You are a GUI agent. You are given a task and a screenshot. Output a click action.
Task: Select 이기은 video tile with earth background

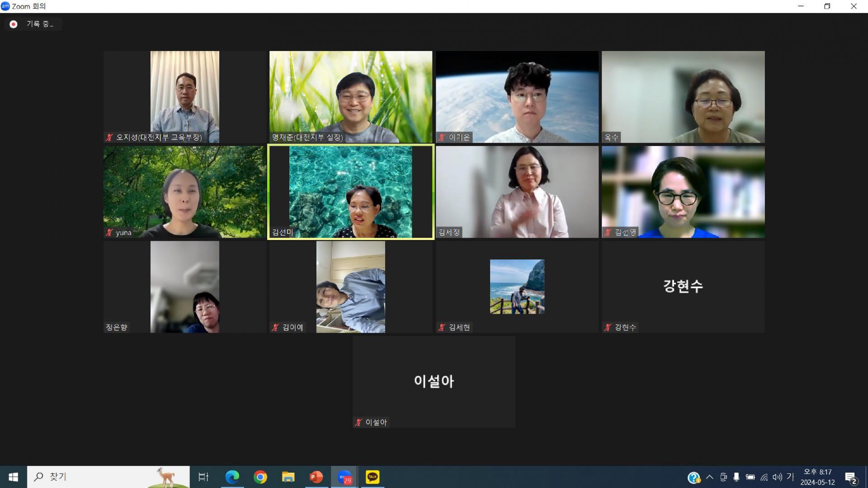click(x=517, y=97)
